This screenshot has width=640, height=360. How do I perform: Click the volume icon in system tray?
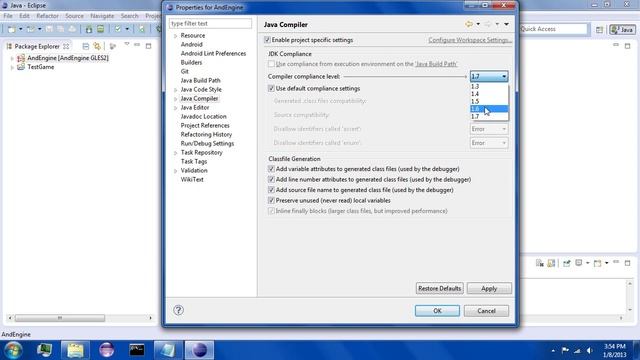click(589, 350)
